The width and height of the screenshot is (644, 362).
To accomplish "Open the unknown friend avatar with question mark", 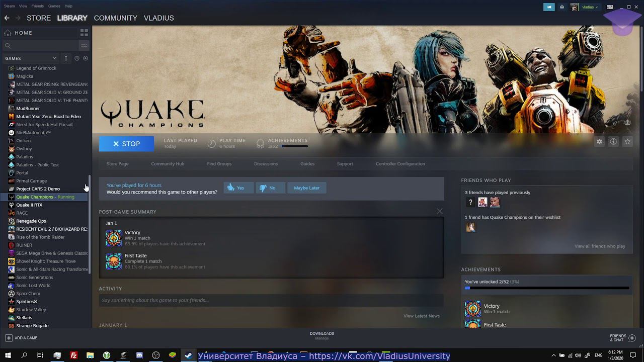I will click(x=470, y=202).
